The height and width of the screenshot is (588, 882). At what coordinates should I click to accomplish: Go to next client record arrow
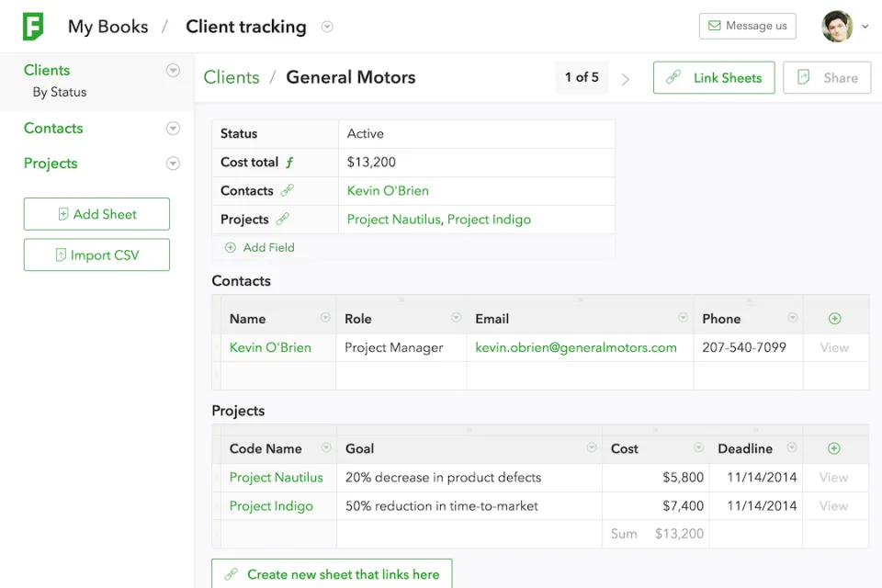[625, 79]
